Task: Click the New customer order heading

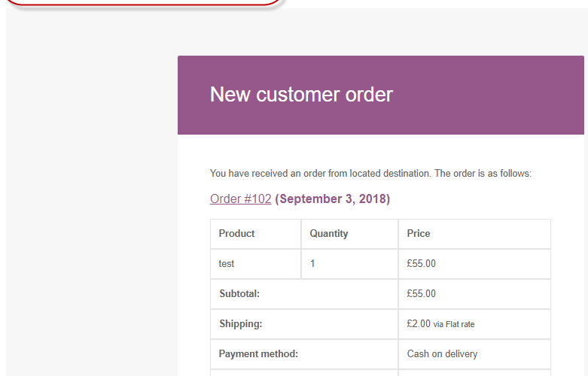Action: pyautogui.click(x=301, y=94)
